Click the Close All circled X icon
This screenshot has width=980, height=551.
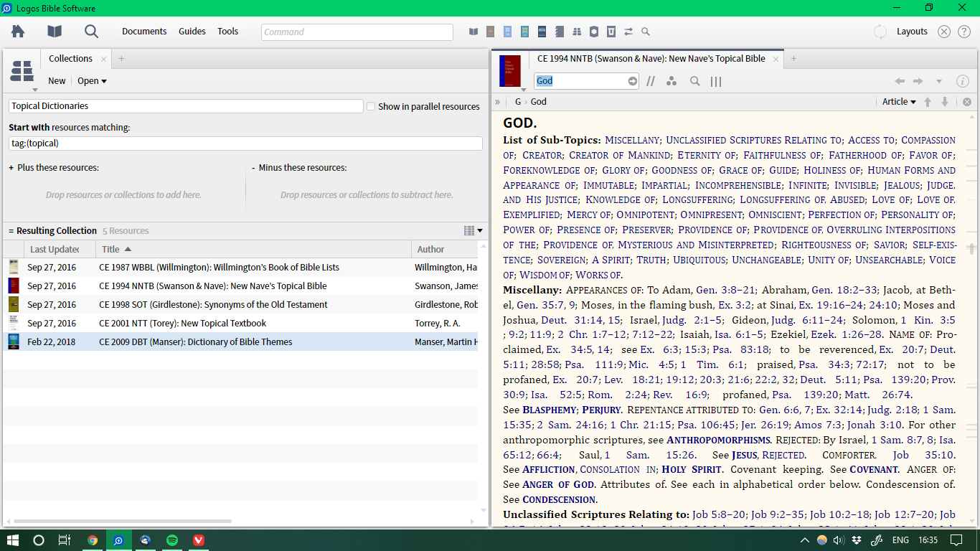(x=944, y=32)
